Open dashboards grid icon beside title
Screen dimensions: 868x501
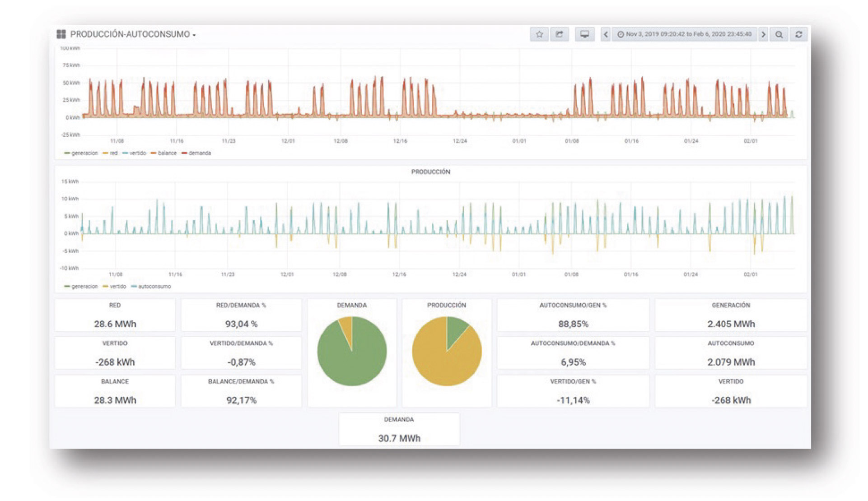(61, 34)
